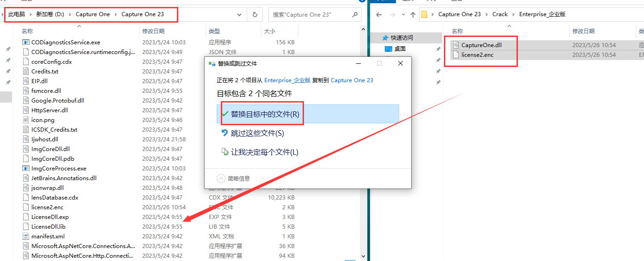
Task: Sort by 类型 column in left window
Action: 214,31
